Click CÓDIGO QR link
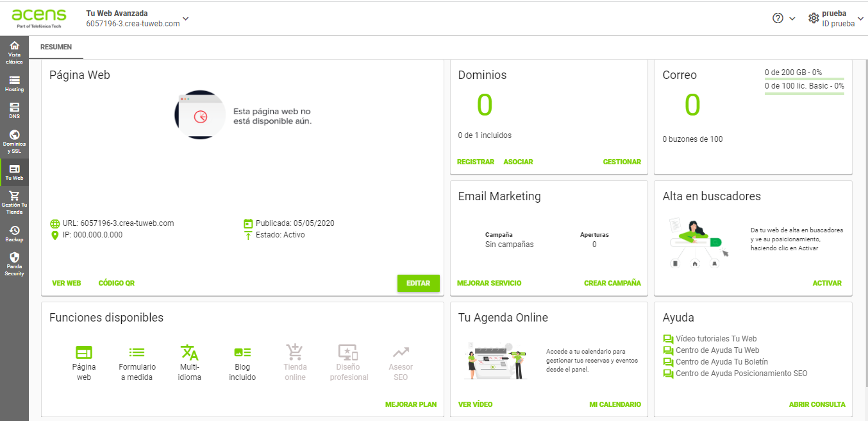The width and height of the screenshot is (868, 421). pos(117,283)
